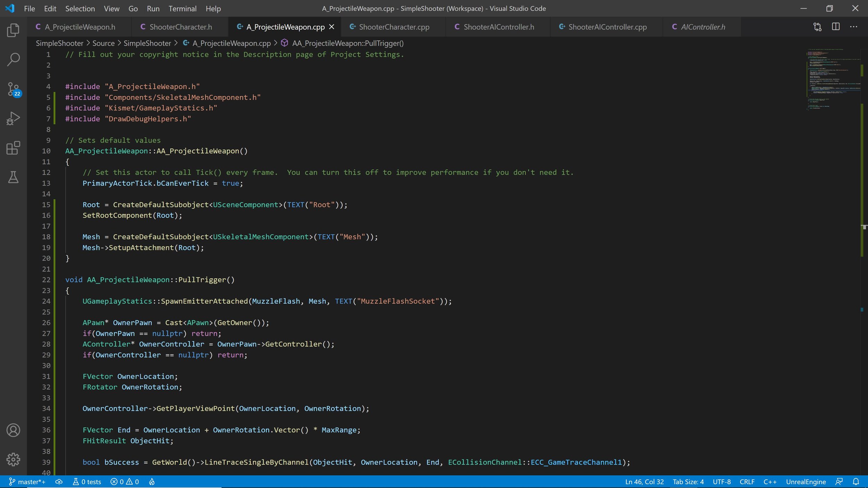Image resolution: width=868 pixels, height=488 pixels.
Task: Click the UnrealEngine configuration status item
Action: coord(806,482)
